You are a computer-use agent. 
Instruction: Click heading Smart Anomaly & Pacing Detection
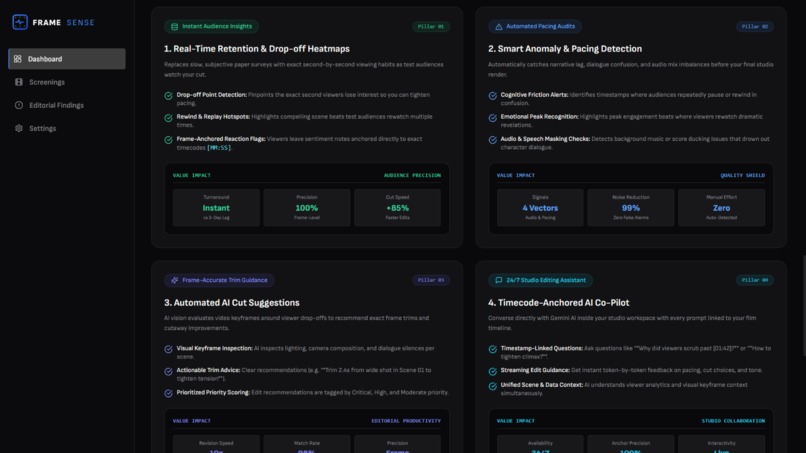(x=565, y=49)
